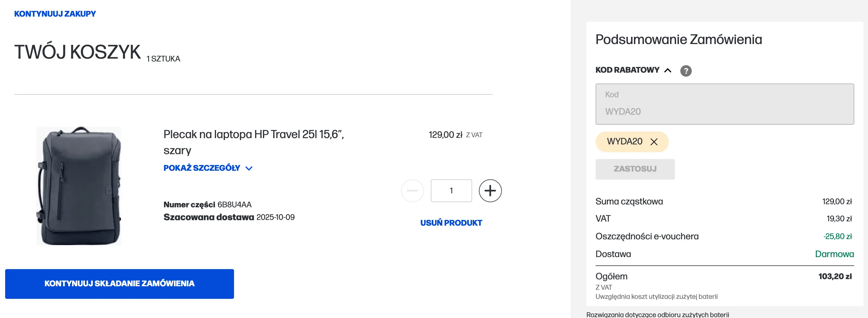This screenshot has width=868, height=318.
Task: Click the WYDA20 applied code chip label
Action: (x=624, y=142)
